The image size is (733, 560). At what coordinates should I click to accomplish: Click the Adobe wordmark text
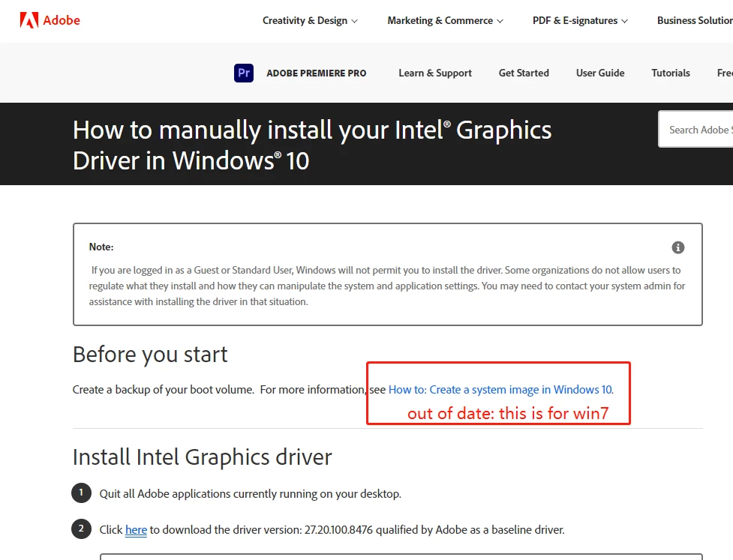coord(62,20)
